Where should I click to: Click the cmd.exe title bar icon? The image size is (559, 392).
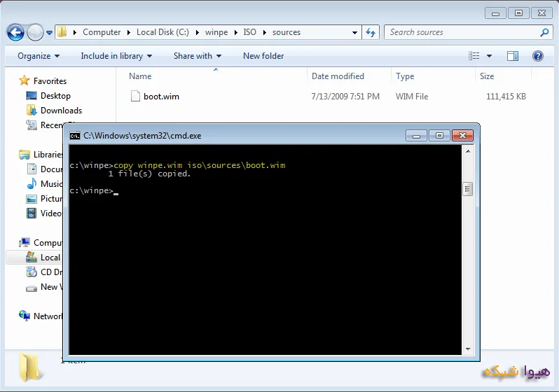coord(75,136)
